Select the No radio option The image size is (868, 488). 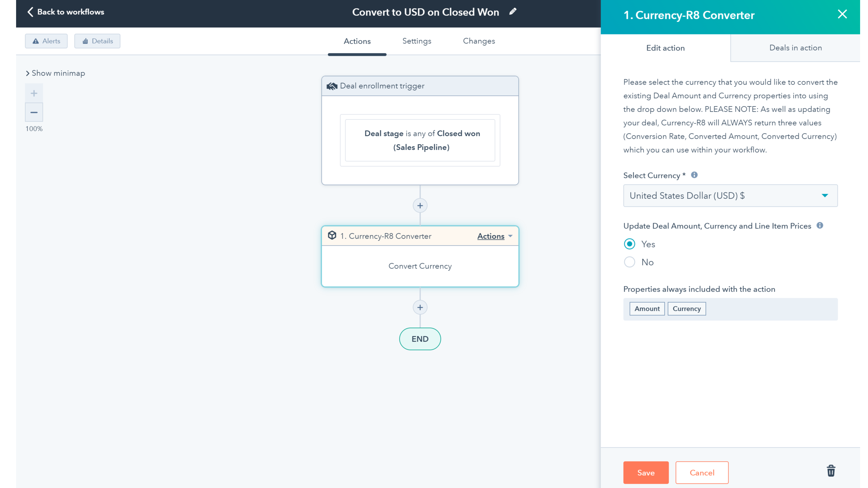point(629,262)
